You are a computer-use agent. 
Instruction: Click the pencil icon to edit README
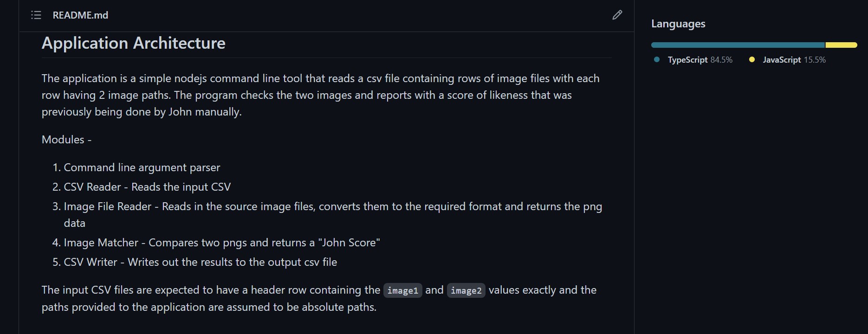[x=617, y=15]
